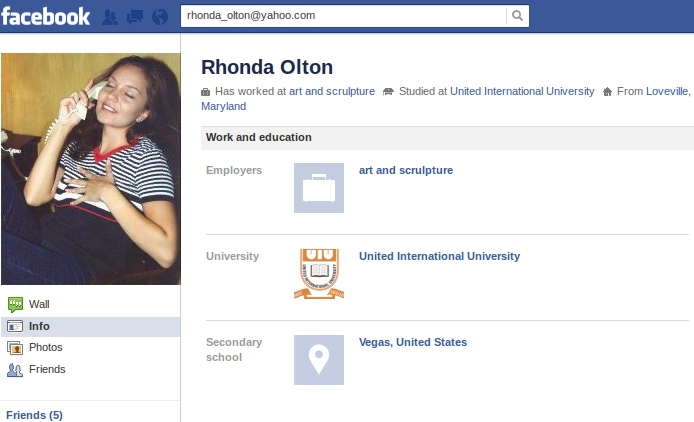Click the graduation cap icon beside Studied at

388,92
